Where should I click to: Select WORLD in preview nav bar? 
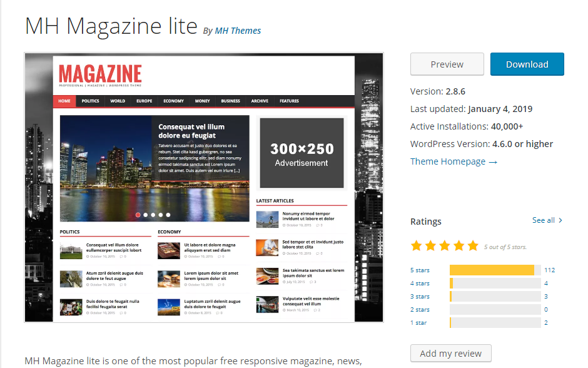point(118,101)
